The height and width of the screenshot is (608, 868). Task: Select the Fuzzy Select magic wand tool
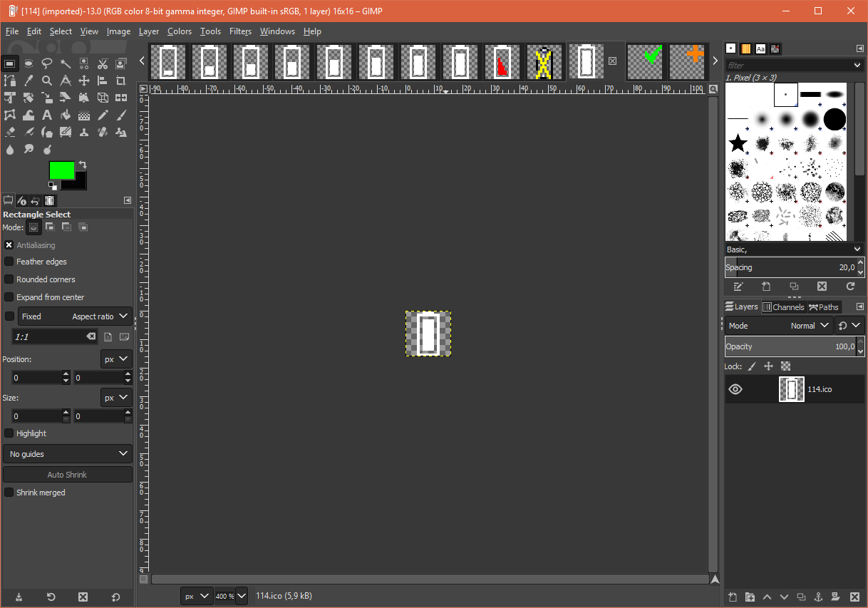pos(66,63)
